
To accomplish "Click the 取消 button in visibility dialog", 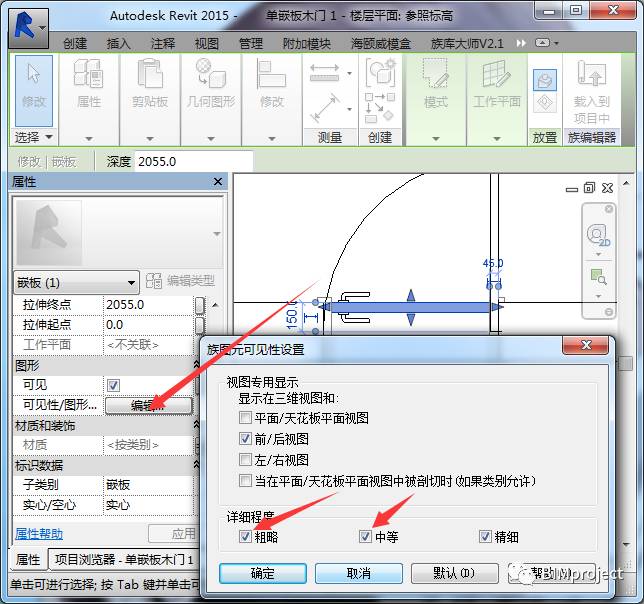I will click(359, 573).
